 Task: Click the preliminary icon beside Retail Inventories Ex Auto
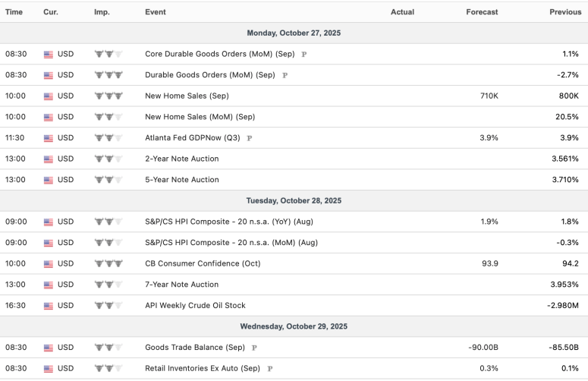[270, 368]
